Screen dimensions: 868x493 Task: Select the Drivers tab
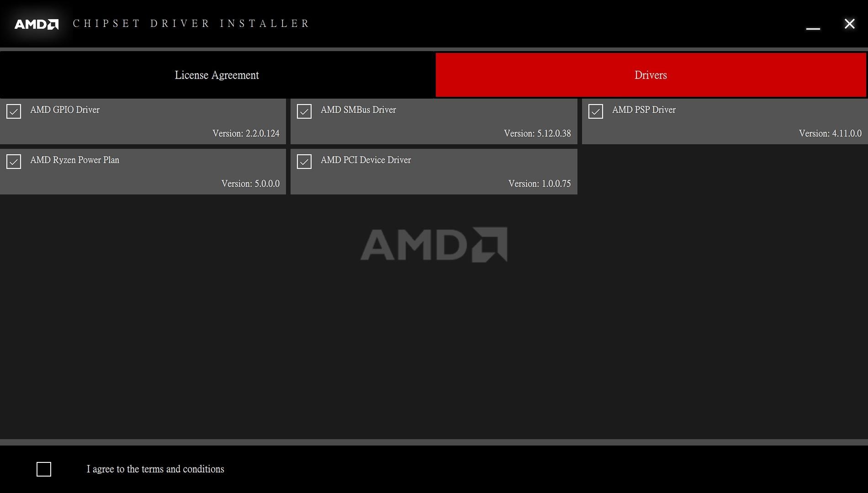pyautogui.click(x=651, y=75)
